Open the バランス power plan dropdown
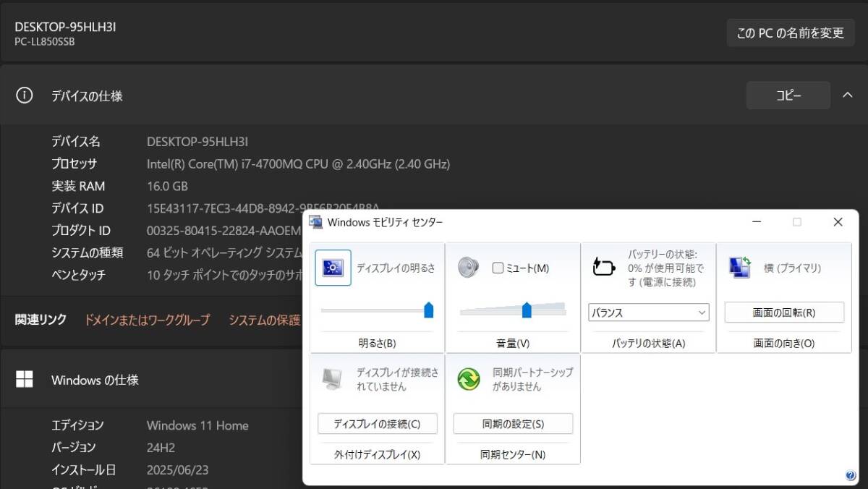This screenshot has height=489, width=868. [x=649, y=312]
